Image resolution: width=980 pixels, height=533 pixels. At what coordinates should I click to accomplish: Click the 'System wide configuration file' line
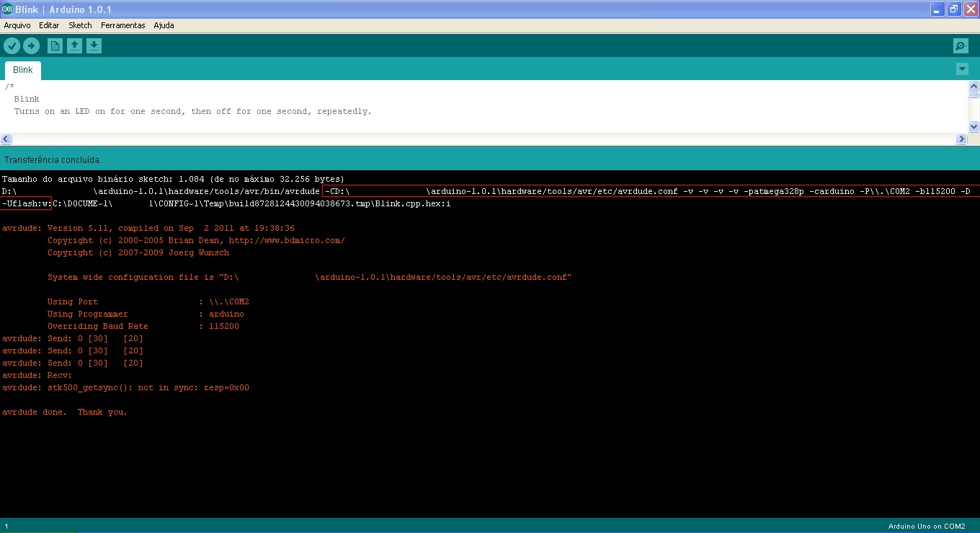[310, 277]
